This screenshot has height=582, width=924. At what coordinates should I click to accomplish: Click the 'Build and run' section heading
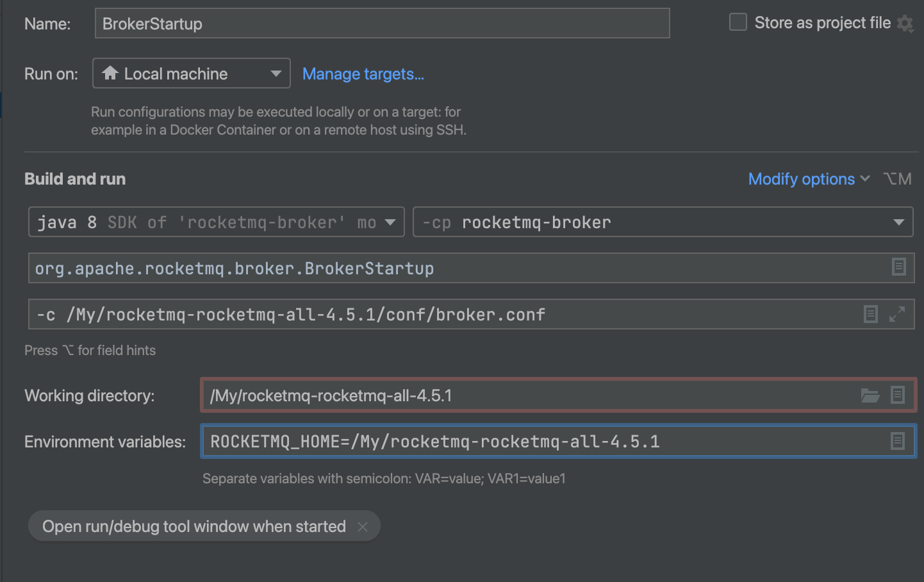click(x=75, y=179)
